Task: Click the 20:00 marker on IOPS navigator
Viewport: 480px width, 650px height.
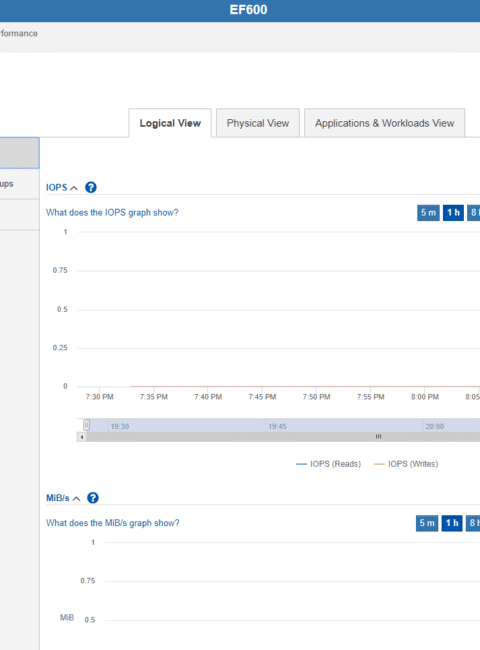Action: [x=434, y=426]
